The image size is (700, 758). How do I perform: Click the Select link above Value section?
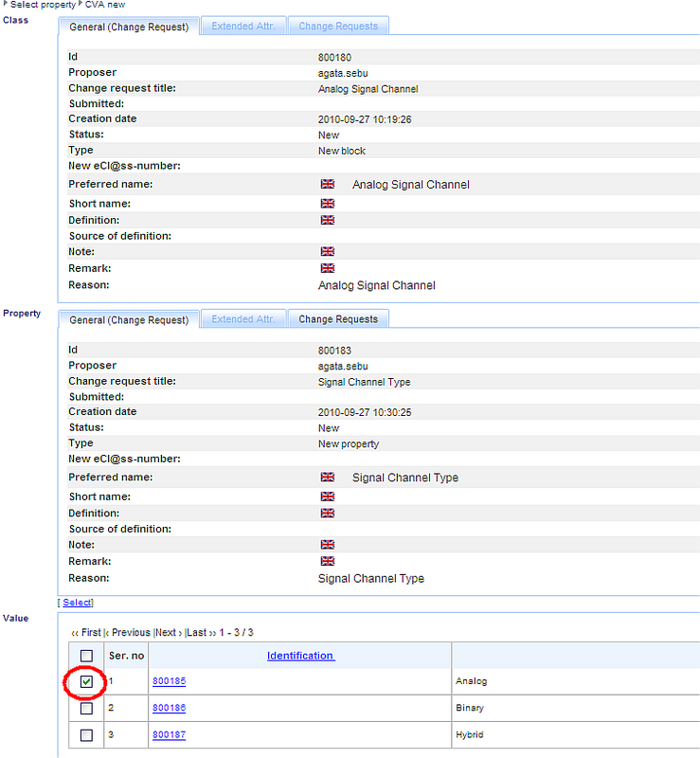77,603
